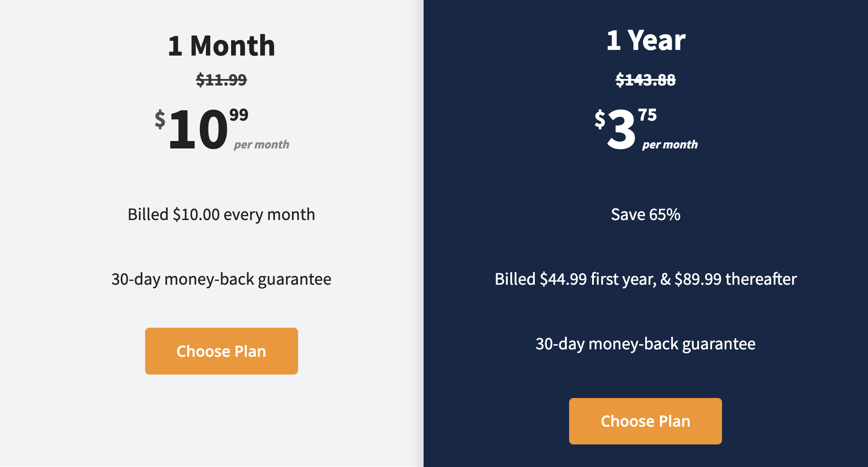
Task: Choose the 1 Month plan button
Action: click(x=221, y=351)
